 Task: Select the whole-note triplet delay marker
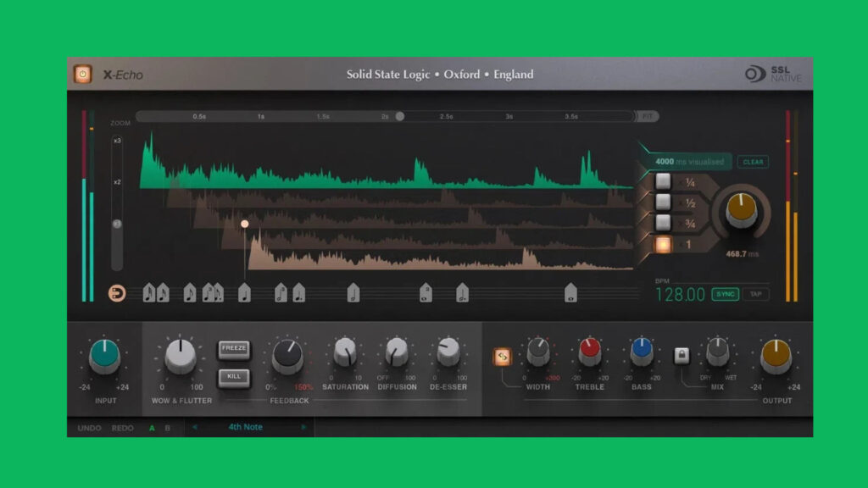[426, 292]
